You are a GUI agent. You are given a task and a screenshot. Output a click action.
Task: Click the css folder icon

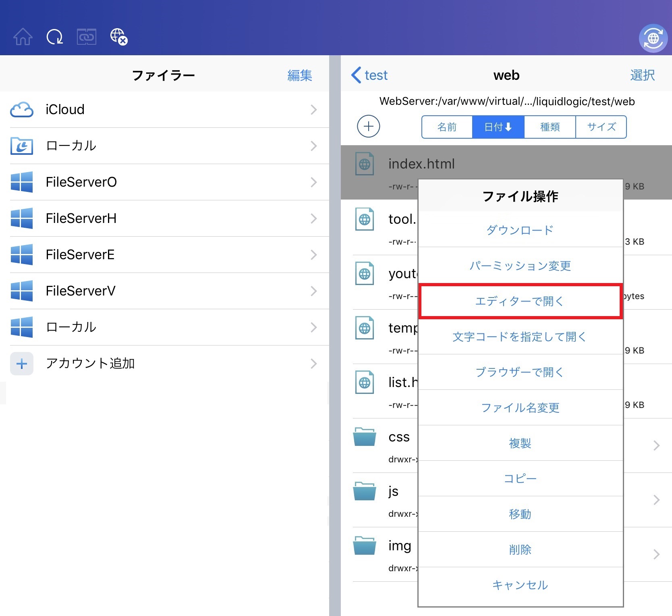[x=364, y=437]
